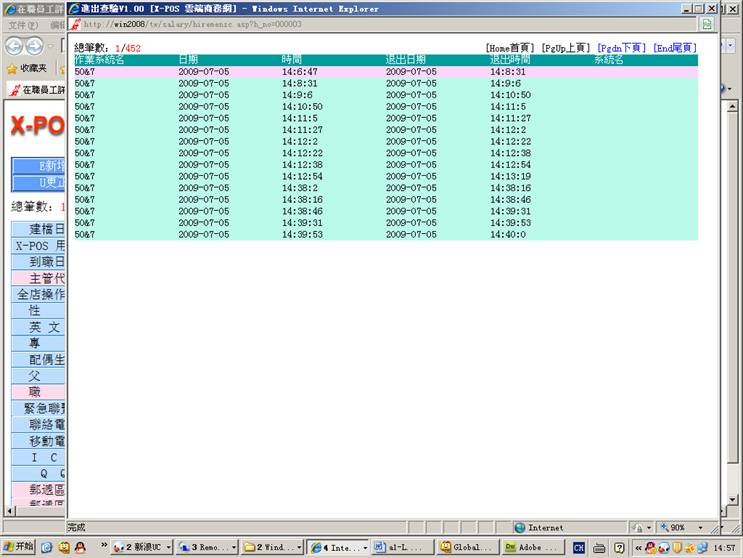
Task: Open the Start menu button
Action: coord(18,547)
